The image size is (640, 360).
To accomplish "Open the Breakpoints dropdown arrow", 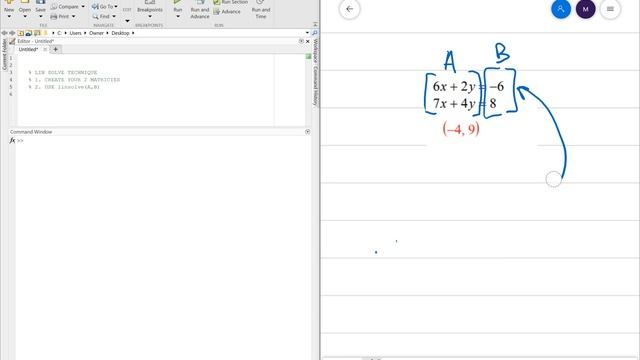I will click(x=150, y=16).
